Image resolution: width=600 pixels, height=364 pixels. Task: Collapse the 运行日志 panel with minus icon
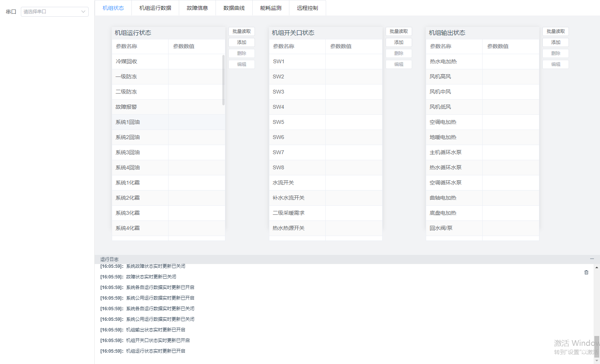point(592,259)
